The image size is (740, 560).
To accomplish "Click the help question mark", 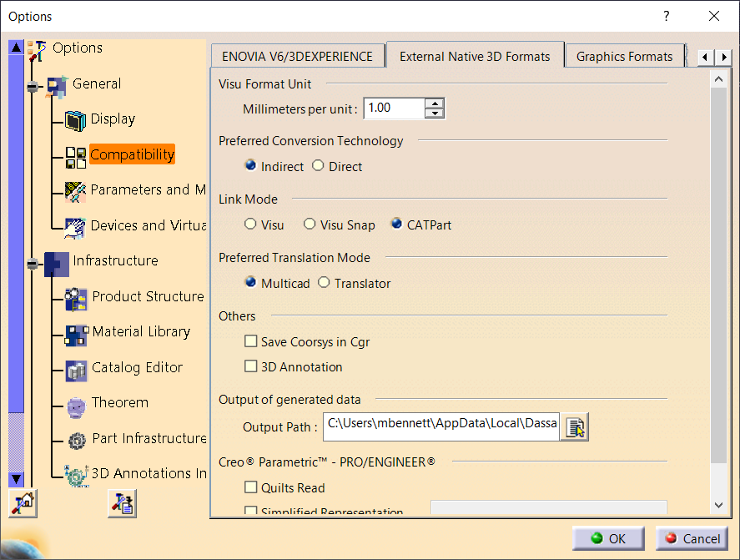I will point(666,16).
